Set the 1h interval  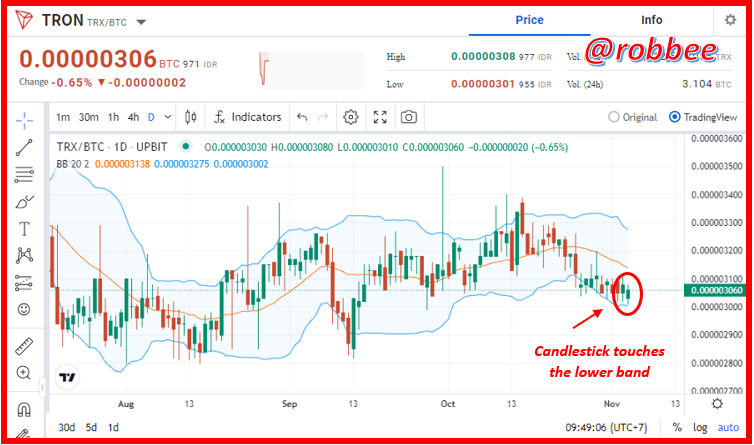(113, 117)
